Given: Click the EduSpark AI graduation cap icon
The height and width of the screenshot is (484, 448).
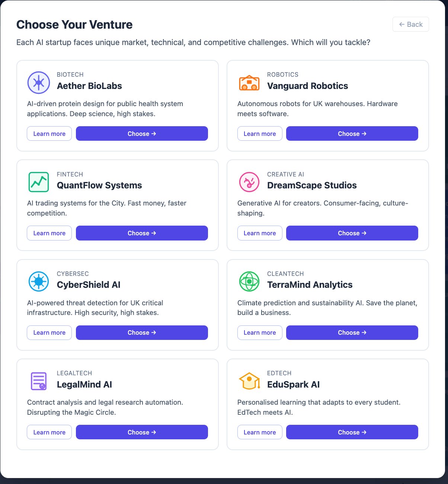Looking at the screenshot, I should 249,381.
